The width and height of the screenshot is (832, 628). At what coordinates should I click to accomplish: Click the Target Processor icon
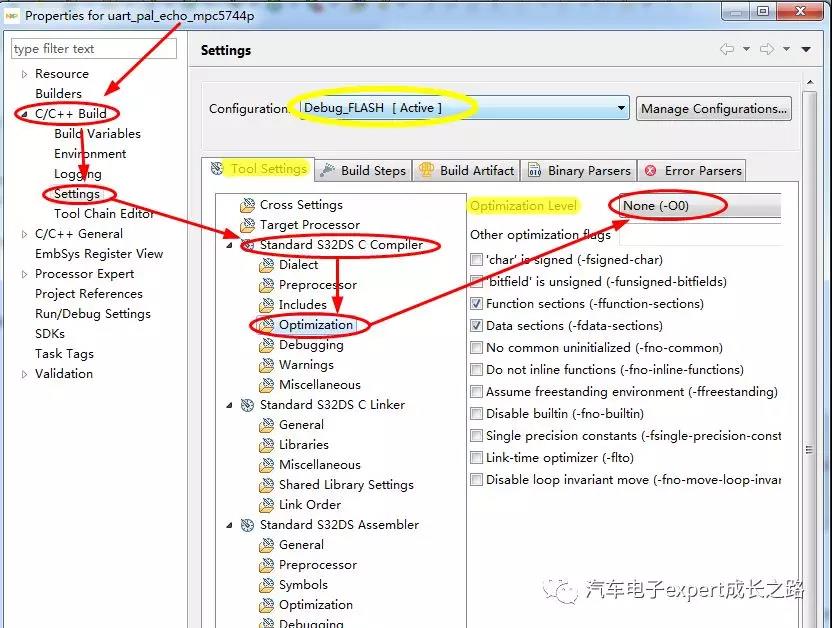(x=247, y=225)
